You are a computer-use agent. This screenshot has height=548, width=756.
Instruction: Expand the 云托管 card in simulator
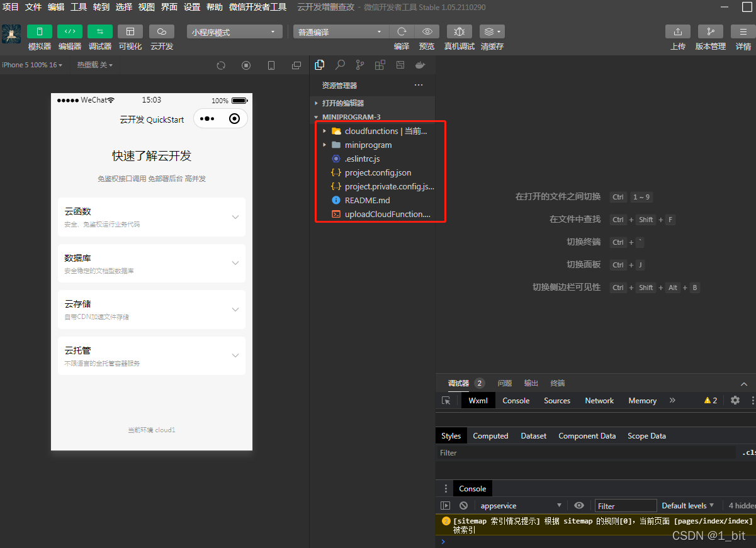[152, 355]
